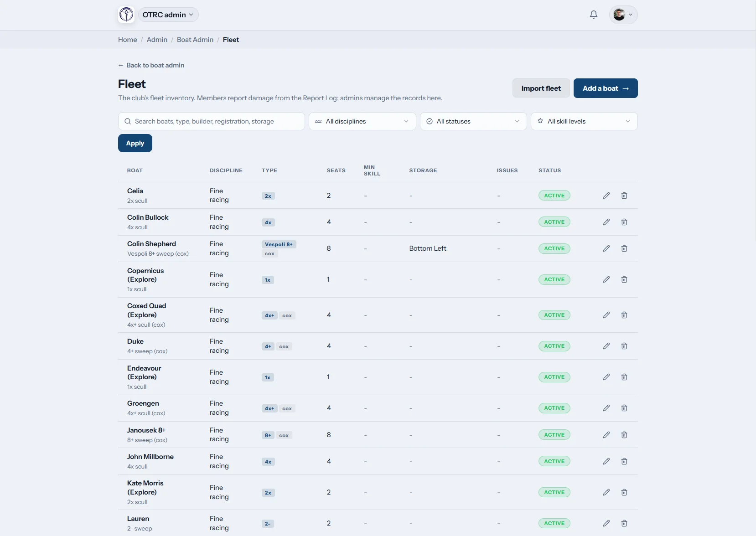Open the All skill levels filter
Image resolution: width=756 pixels, height=536 pixels.
(x=584, y=121)
